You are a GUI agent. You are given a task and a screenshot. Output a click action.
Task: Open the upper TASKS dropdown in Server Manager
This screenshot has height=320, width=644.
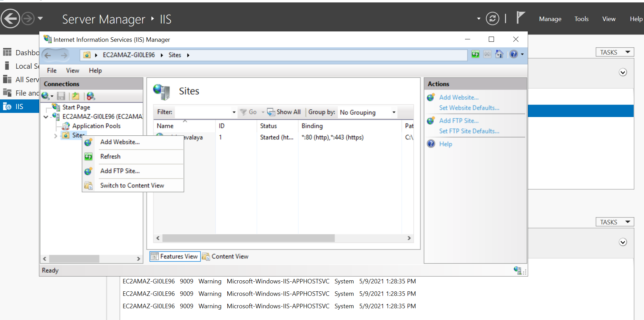(615, 52)
